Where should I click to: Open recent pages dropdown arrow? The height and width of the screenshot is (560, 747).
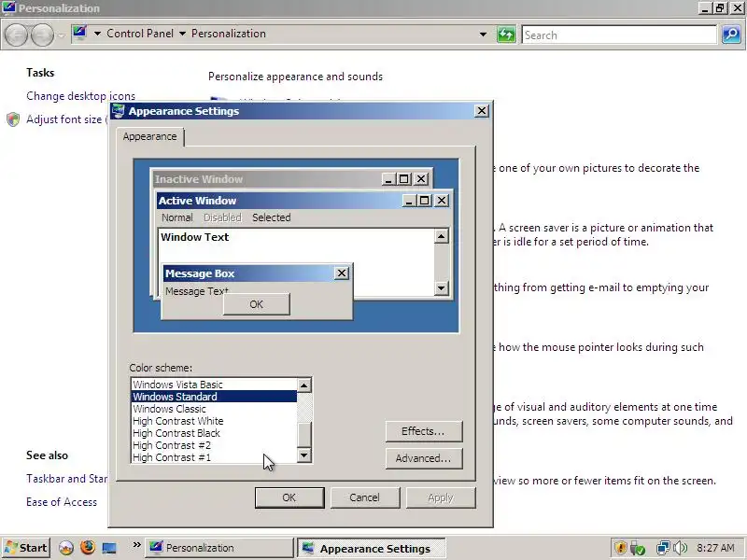61,35
